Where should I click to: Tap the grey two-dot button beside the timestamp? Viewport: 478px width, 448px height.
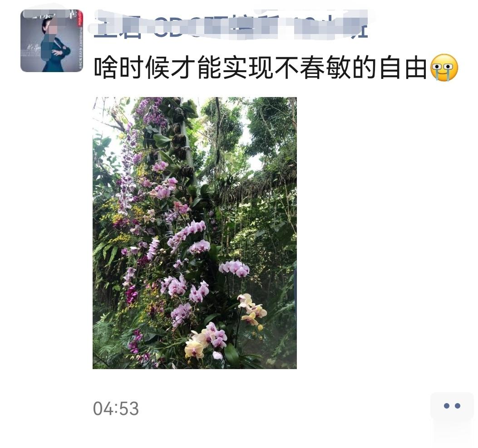452,406
